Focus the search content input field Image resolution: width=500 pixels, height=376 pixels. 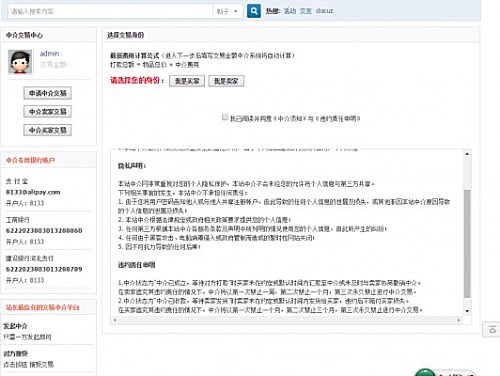click(x=110, y=11)
